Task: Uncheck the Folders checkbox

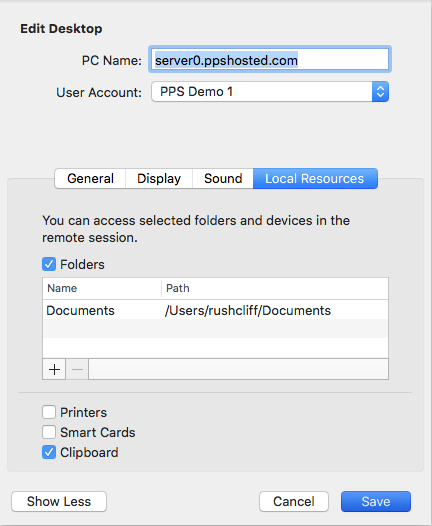Action: pos(49,264)
